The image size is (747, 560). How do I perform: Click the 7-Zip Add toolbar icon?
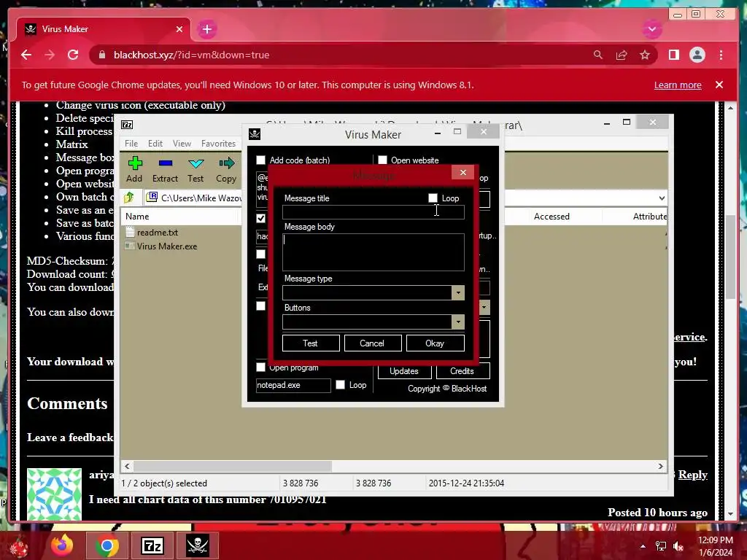[135, 163]
